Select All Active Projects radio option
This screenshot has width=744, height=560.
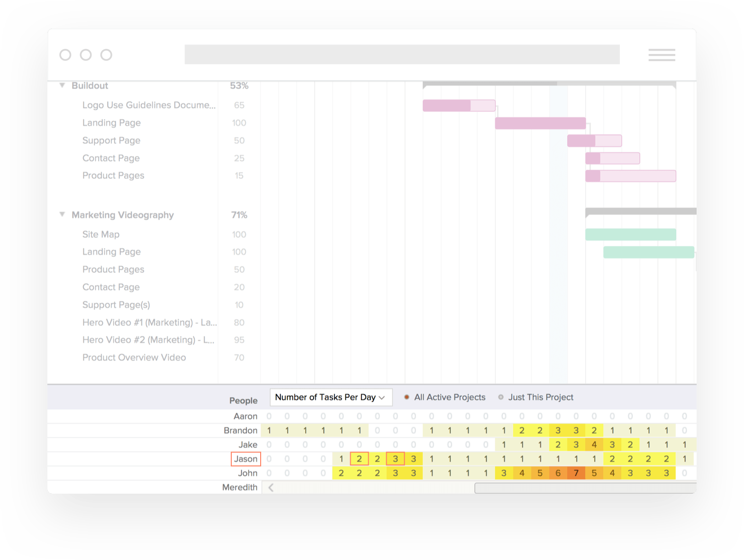click(x=407, y=397)
